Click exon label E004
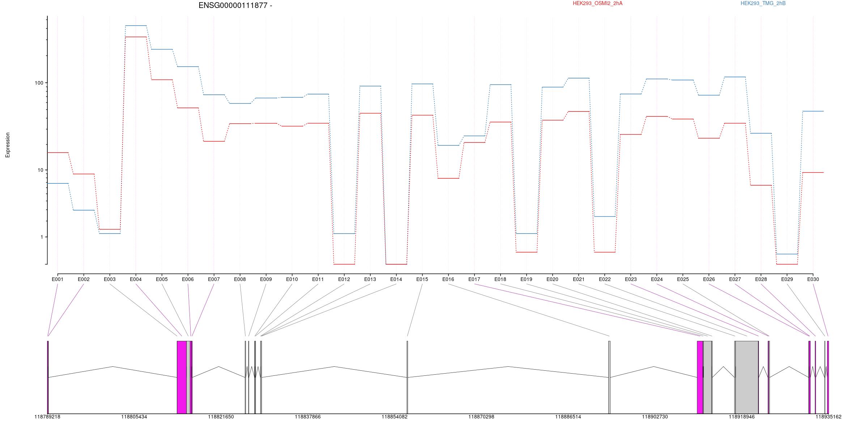Image resolution: width=868 pixels, height=434 pixels. pos(136,279)
